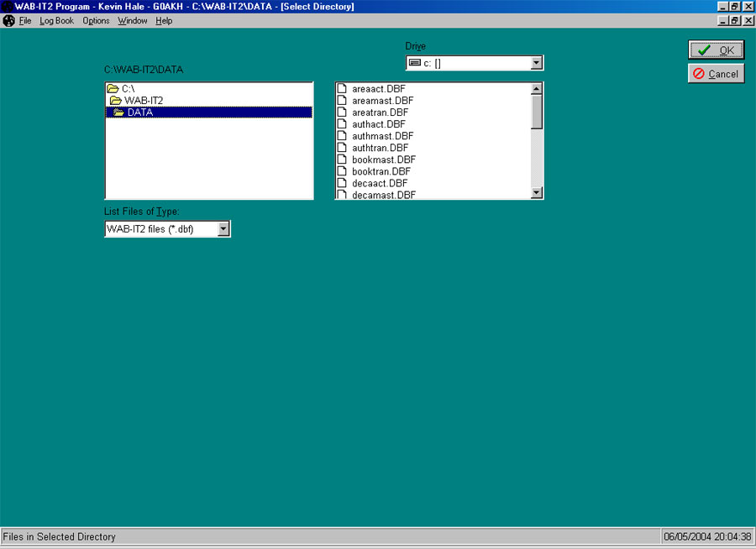Viewport: 756px width, 549px height.
Task: Open the Options menu
Action: [95, 20]
